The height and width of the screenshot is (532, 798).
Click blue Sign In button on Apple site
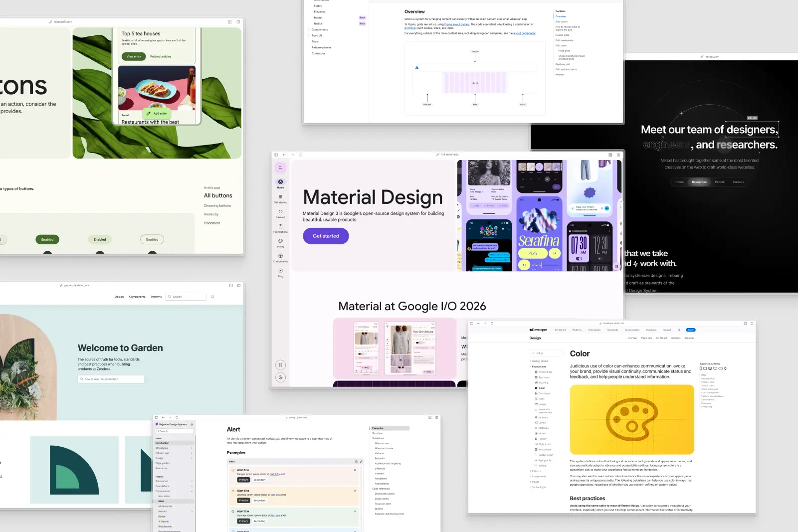tap(691, 330)
